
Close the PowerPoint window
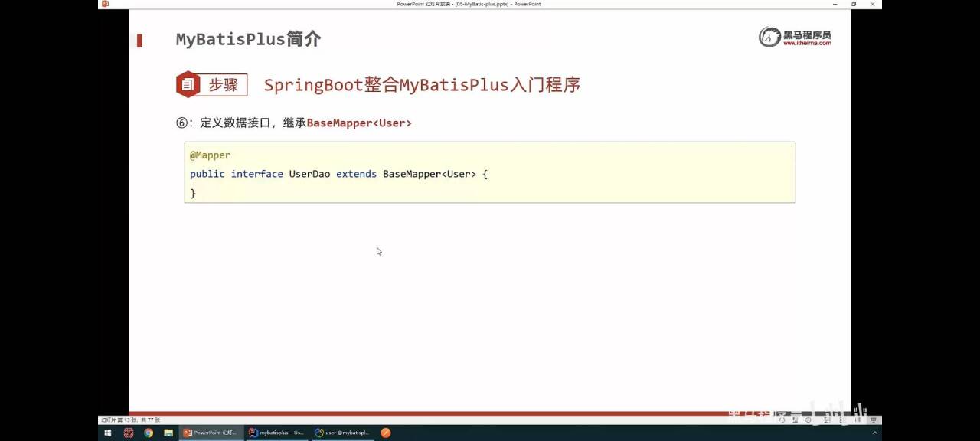872,4
